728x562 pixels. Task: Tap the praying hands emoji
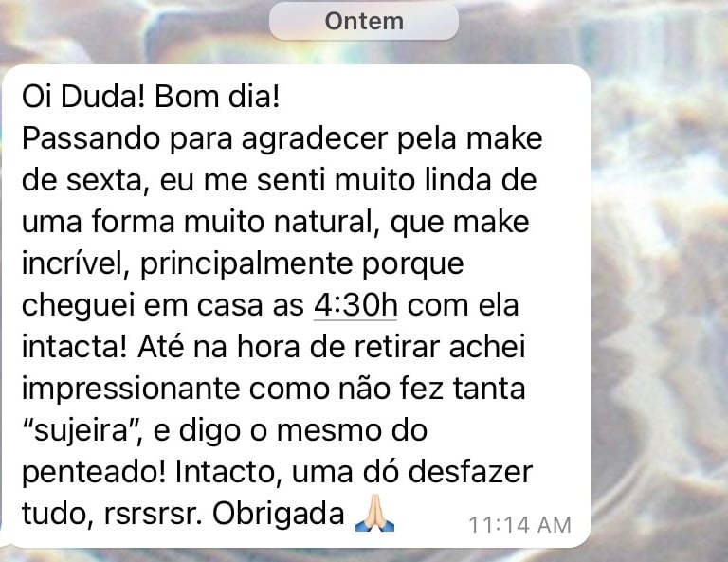374,514
